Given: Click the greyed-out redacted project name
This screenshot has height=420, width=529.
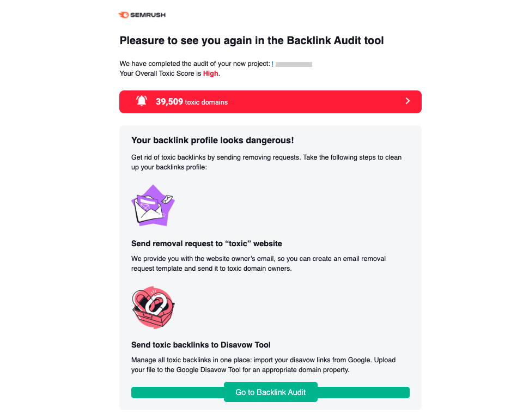Looking at the screenshot, I should coord(294,64).
